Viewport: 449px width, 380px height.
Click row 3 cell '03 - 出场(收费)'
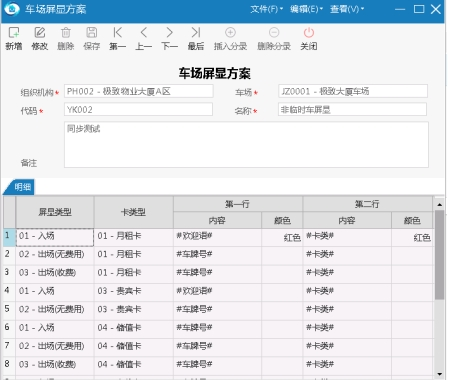tap(55, 274)
